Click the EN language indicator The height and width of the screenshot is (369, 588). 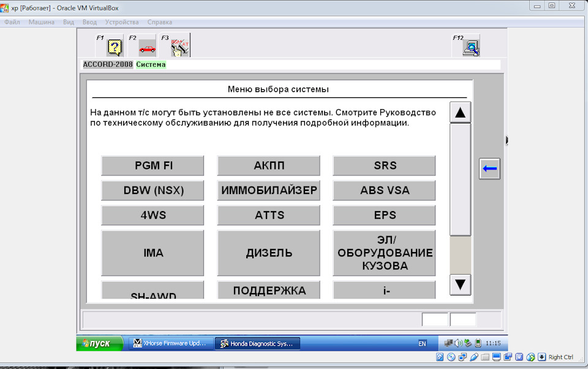click(x=422, y=343)
